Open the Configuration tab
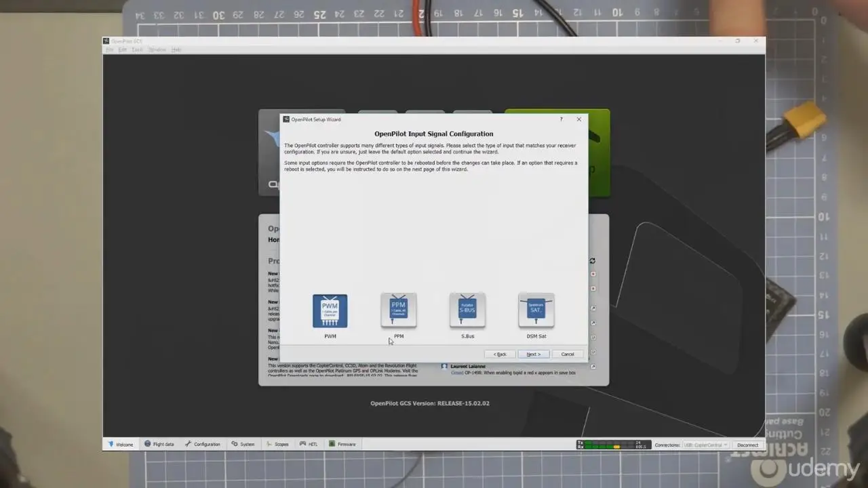 (x=203, y=445)
